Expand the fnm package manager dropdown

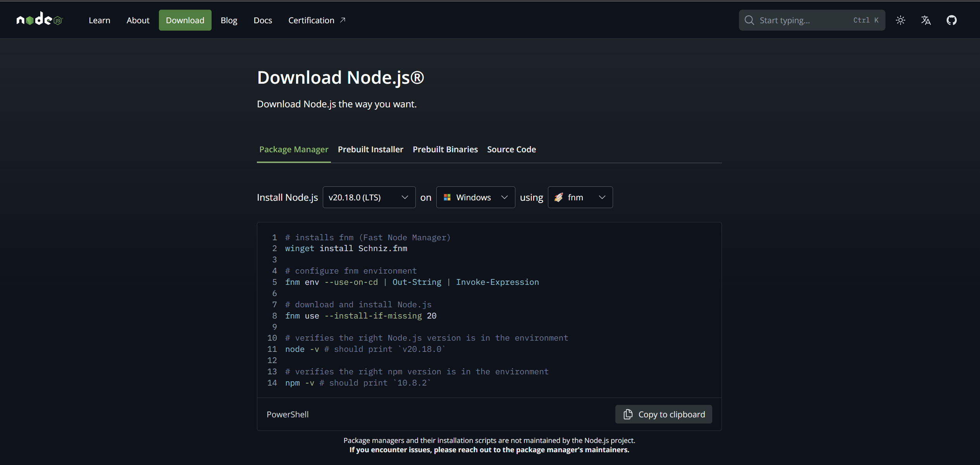[580, 197]
